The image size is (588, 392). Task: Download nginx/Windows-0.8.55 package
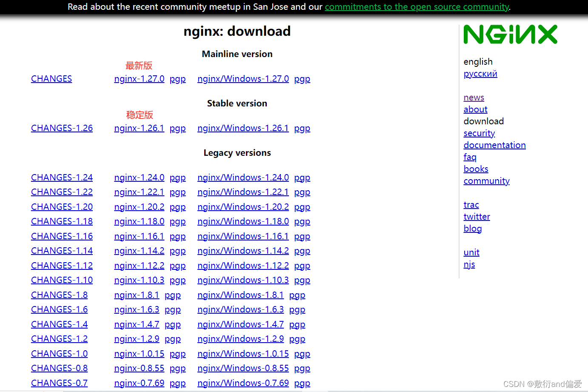[x=243, y=368]
